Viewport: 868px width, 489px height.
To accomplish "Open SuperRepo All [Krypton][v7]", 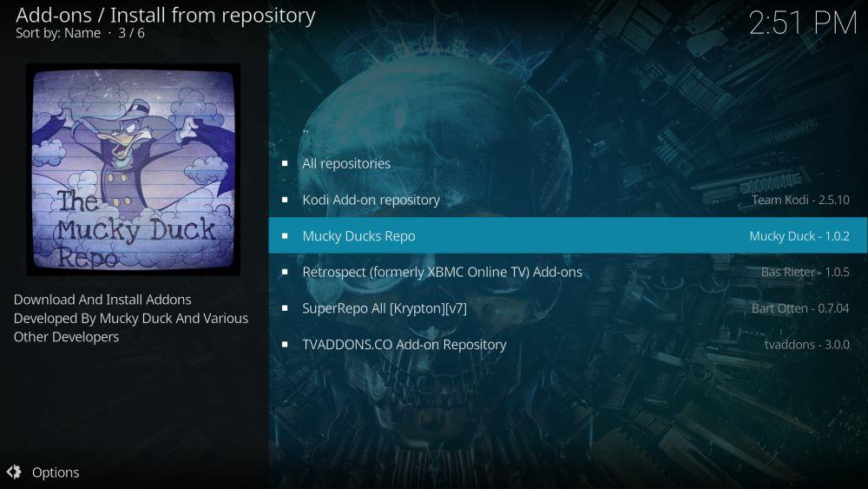I will click(x=568, y=308).
